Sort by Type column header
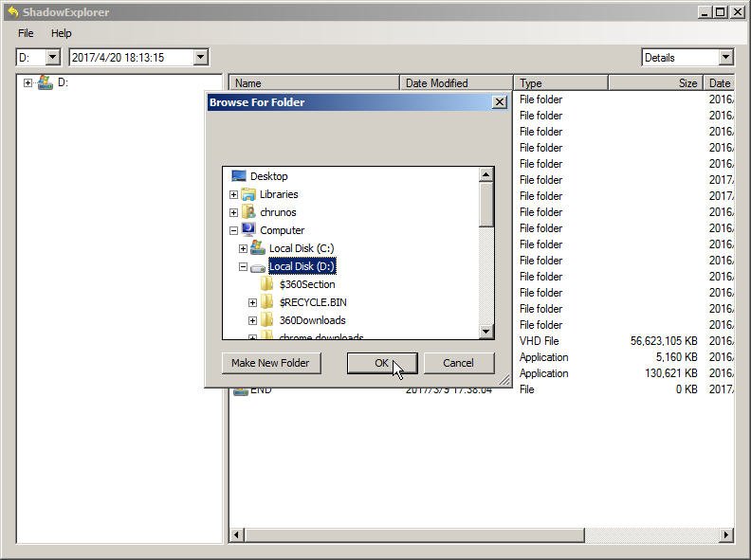Image resolution: width=751 pixels, height=560 pixels. click(x=560, y=82)
